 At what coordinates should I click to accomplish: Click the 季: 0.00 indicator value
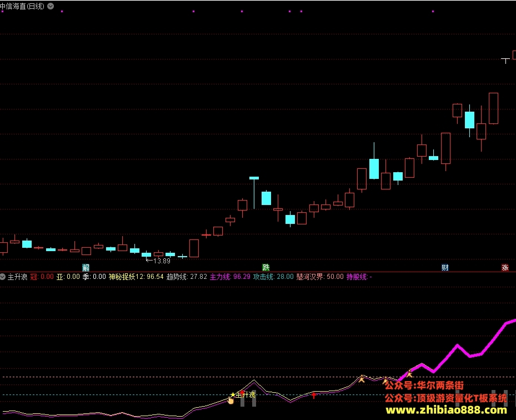point(94,277)
